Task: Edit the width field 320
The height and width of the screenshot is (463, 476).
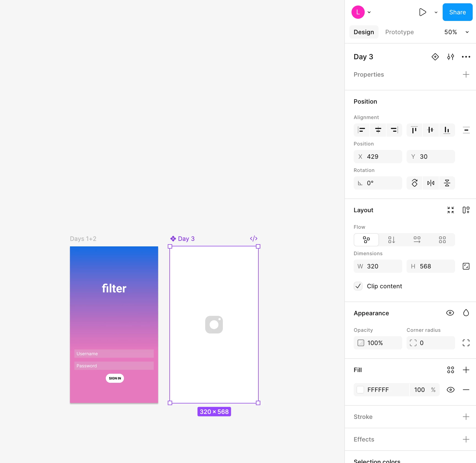Action: pyautogui.click(x=378, y=266)
